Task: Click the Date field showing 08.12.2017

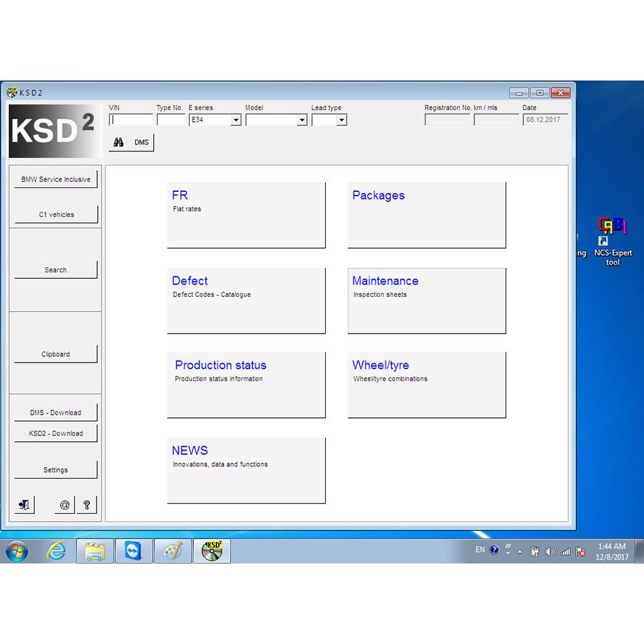Action: (x=545, y=120)
